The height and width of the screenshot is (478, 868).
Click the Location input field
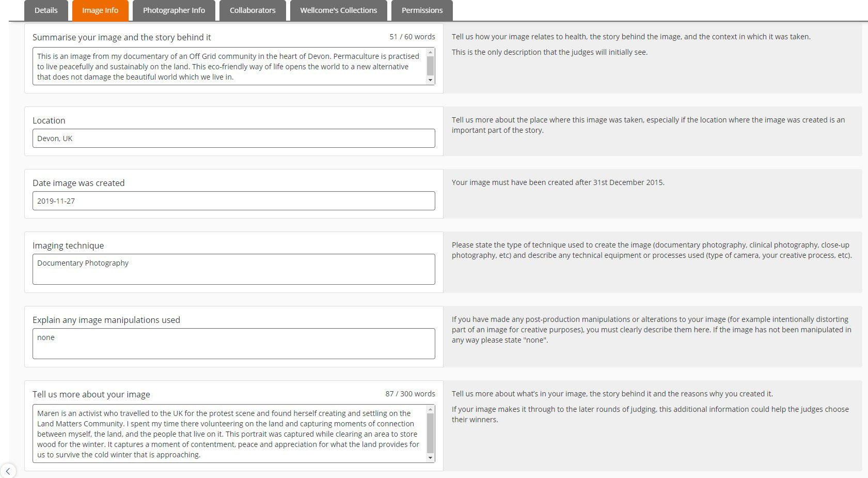pyautogui.click(x=234, y=138)
